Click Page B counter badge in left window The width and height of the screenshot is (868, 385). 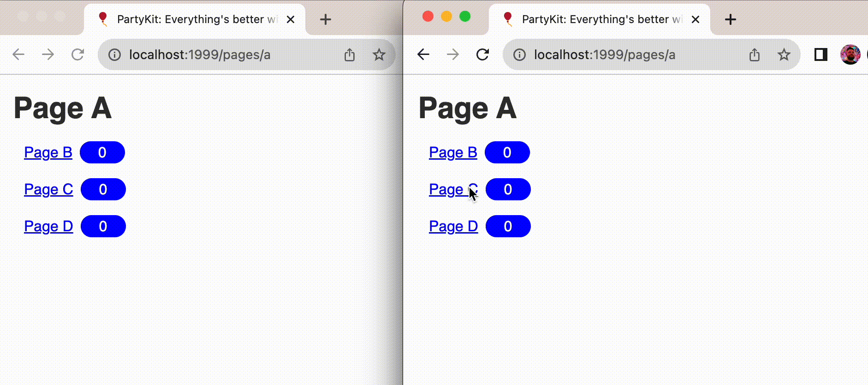[x=102, y=152]
